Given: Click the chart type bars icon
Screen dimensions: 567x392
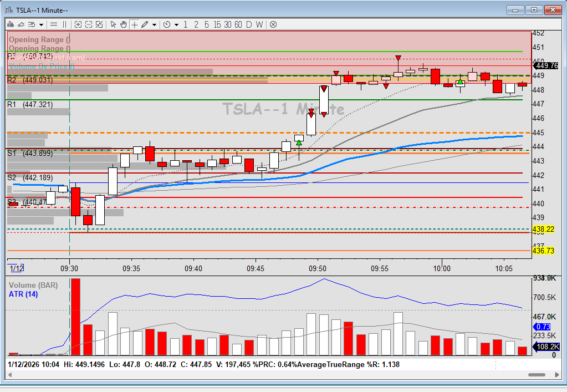Looking at the screenshot, I should tap(11, 24).
